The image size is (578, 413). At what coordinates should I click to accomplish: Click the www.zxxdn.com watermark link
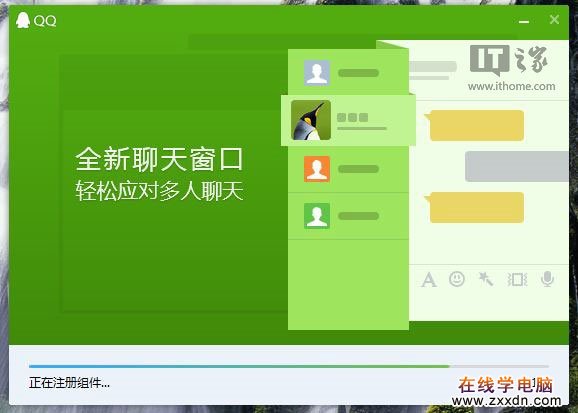(506, 400)
